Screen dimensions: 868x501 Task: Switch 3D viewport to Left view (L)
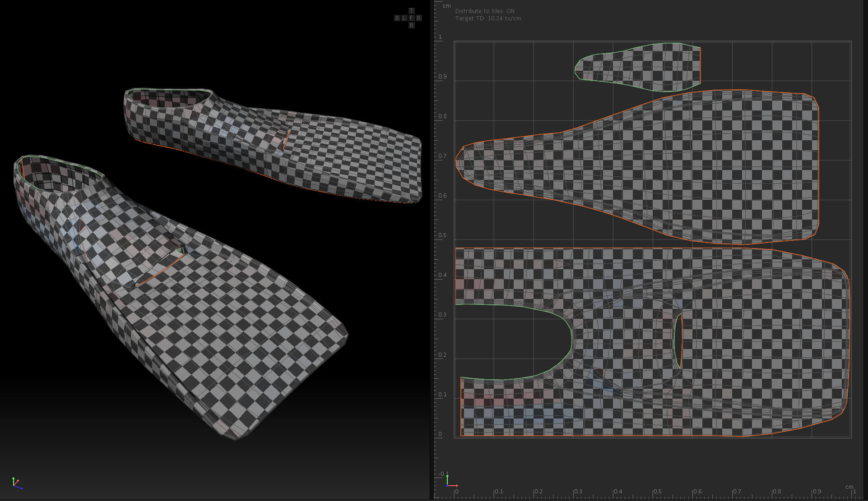[404, 18]
